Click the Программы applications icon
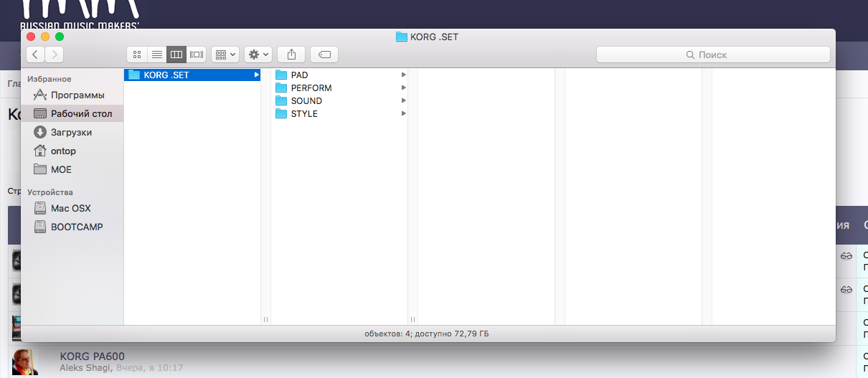The height and width of the screenshot is (378, 868). click(x=39, y=95)
